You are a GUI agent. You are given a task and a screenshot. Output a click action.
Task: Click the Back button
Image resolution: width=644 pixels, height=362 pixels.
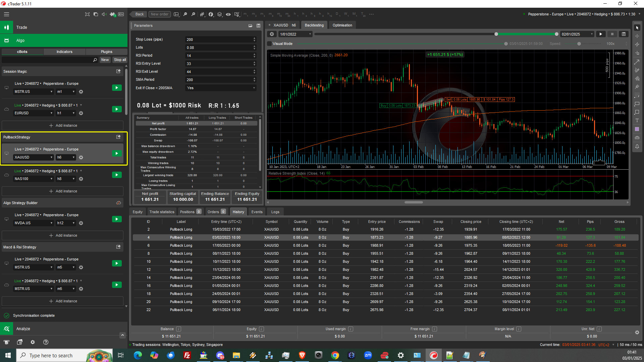139,14
